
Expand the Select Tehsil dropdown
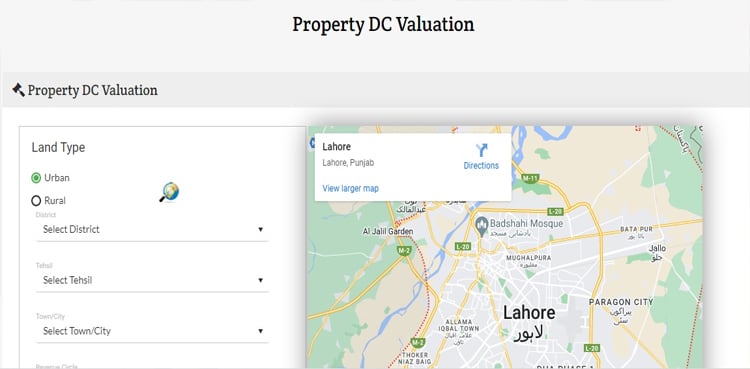pos(152,280)
